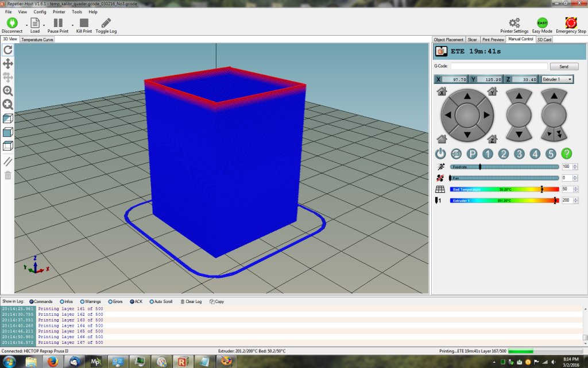Viewport: 588px width, 368px height.
Task: Switch to the Temperature Curve tab
Action: [x=37, y=40]
